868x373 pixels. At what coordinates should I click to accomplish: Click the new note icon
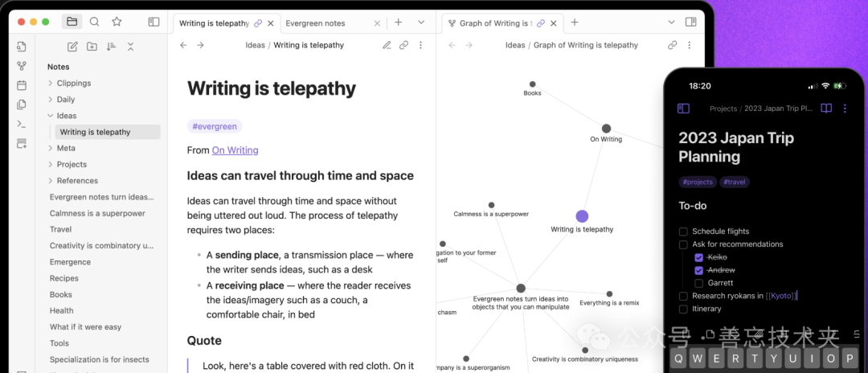tap(72, 47)
